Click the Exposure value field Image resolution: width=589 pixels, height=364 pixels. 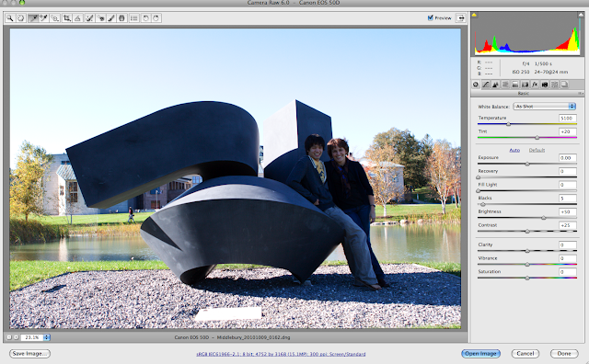pos(568,158)
